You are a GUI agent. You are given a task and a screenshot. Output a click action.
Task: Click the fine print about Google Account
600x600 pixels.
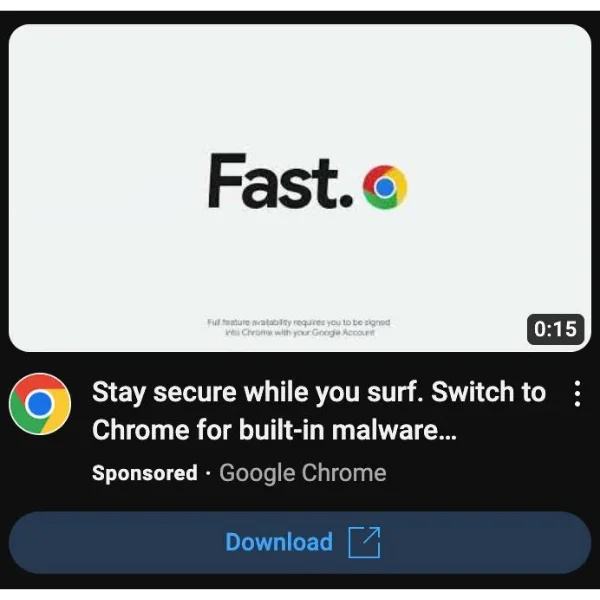point(299,333)
